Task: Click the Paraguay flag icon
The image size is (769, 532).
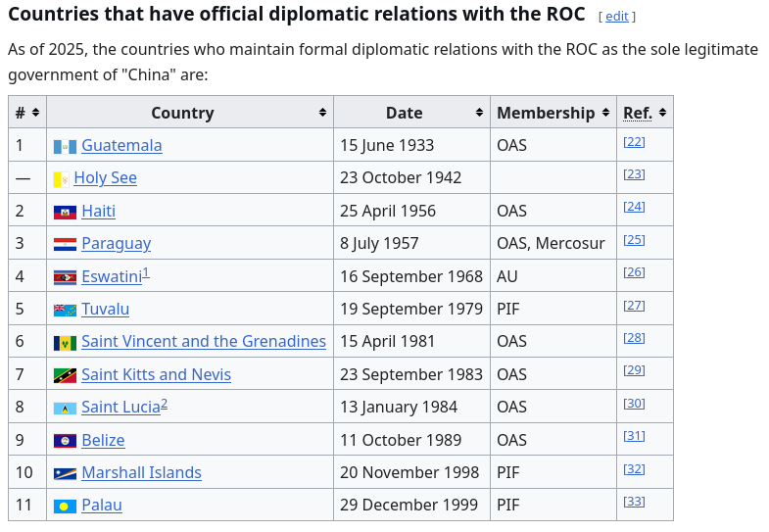Action: coord(65,244)
